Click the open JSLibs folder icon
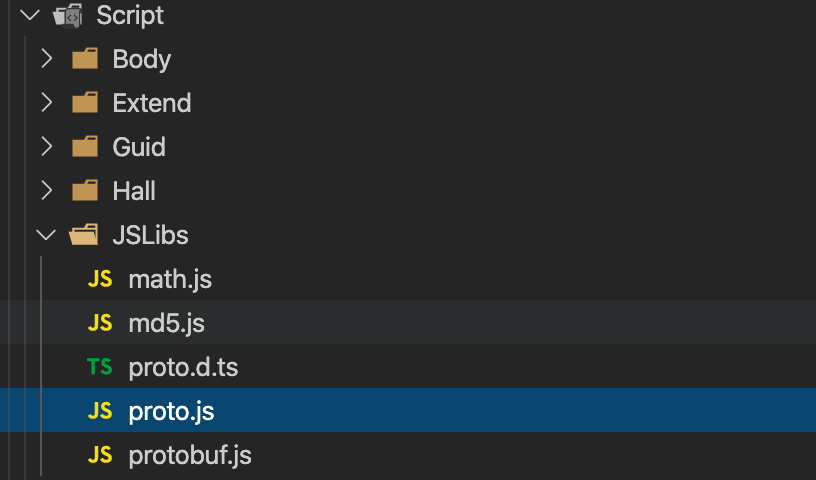 point(84,236)
